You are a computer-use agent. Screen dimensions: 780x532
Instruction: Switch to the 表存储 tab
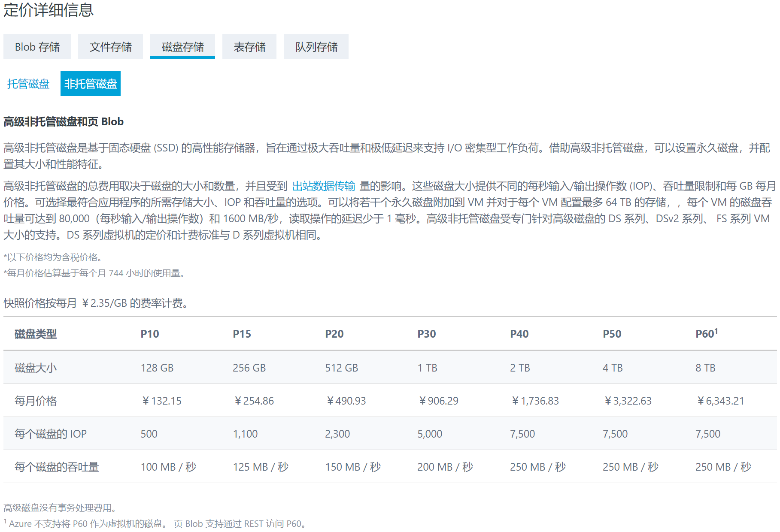pos(249,47)
